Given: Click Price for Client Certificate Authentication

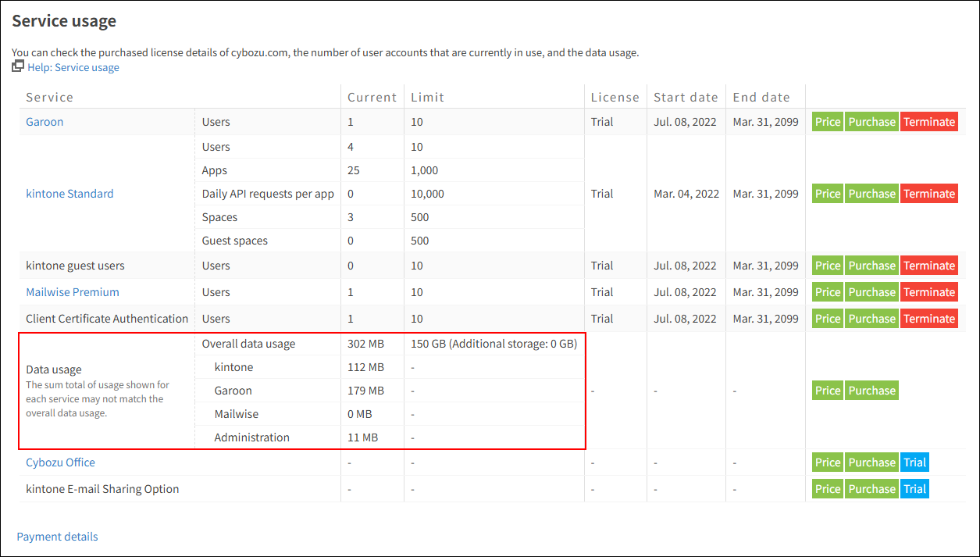Looking at the screenshot, I should point(827,318).
